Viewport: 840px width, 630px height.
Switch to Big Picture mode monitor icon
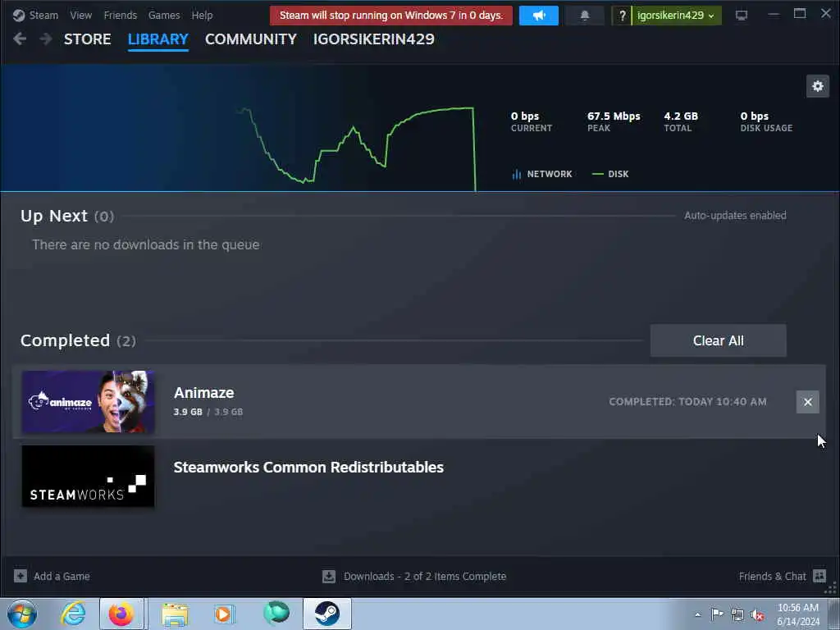click(742, 15)
